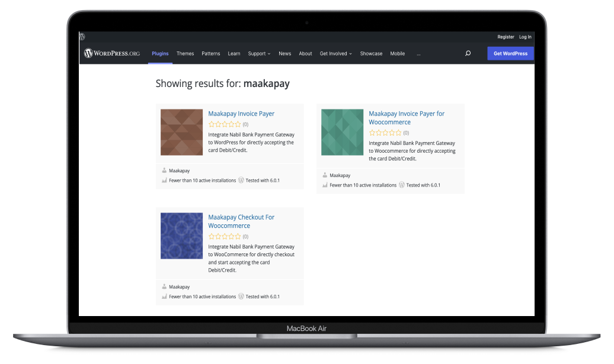Click the Maakapay Checkout For Woocommerce plugin thumbnail
Viewport: 614px width, 364px height.
pos(181,236)
